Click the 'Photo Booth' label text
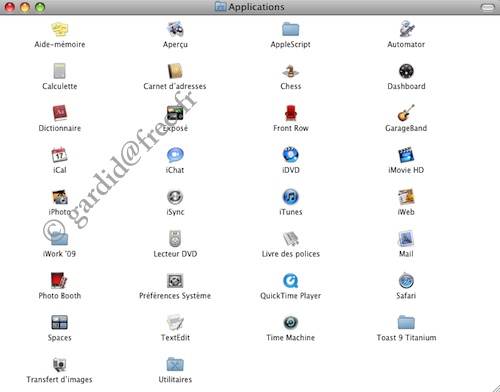 coord(60,296)
